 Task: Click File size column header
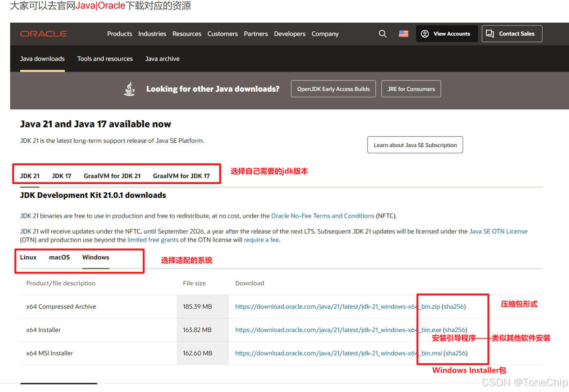click(194, 283)
